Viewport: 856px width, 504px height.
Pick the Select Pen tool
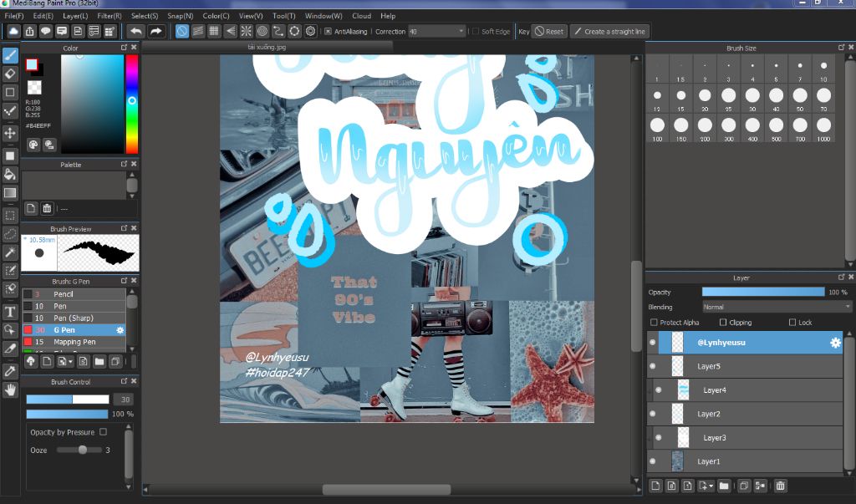pyautogui.click(x=10, y=271)
